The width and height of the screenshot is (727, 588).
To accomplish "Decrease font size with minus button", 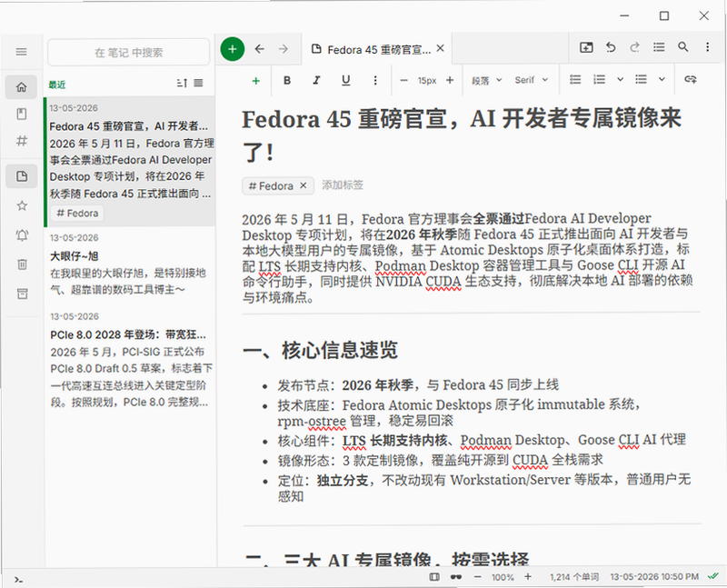I will (403, 80).
